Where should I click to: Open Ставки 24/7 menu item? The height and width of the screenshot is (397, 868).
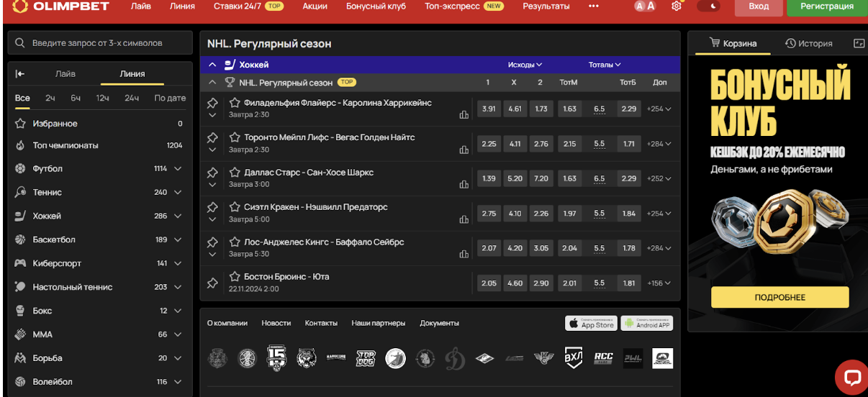pos(248,6)
